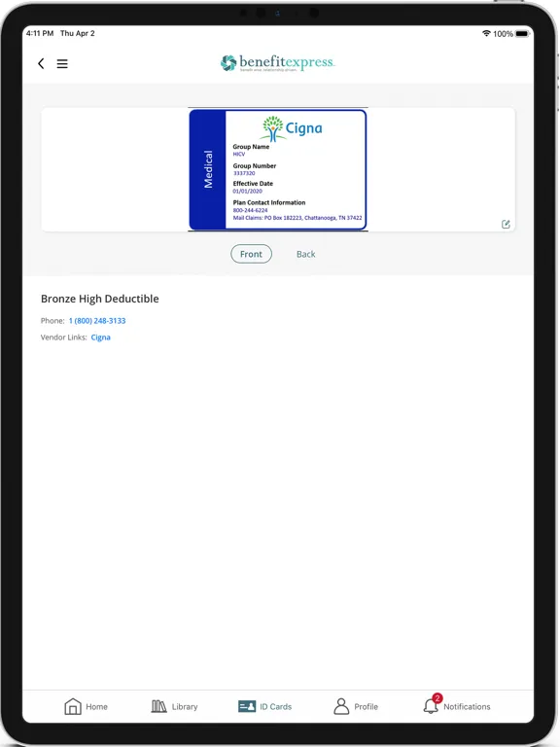This screenshot has height=747, width=560.
Task: Select the ID Cards tab
Action: click(x=264, y=706)
